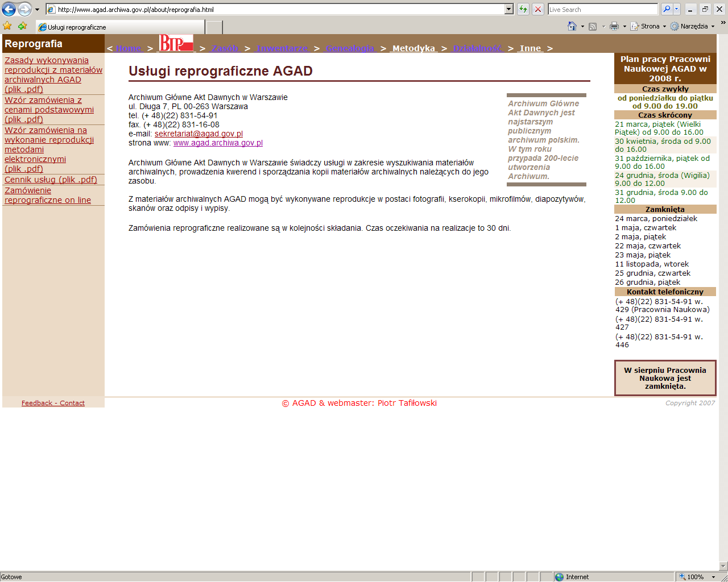Expand the Home button dropdown arrow
The image size is (728, 582).
click(582, 27)
